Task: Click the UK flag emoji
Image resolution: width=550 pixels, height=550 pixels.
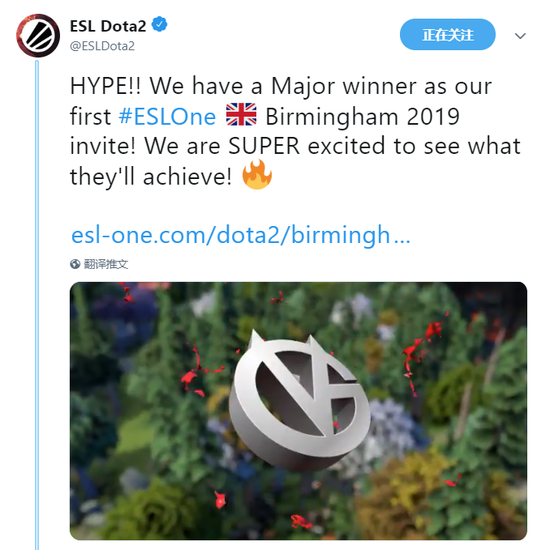Action: (241, 115)
